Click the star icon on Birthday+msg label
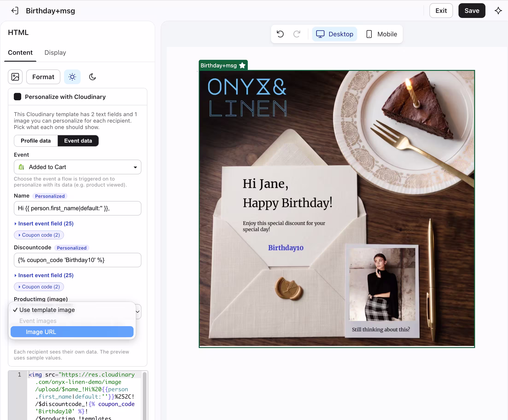Viewport: 508px width, 420px height. (x=242, y=66)
